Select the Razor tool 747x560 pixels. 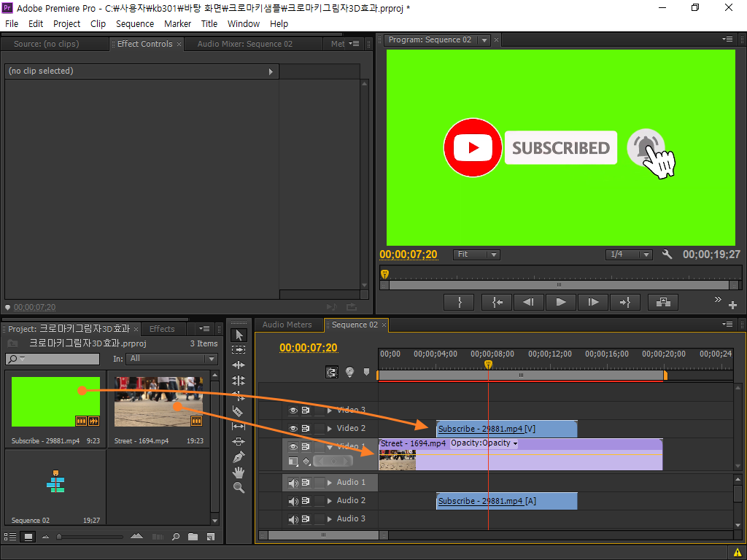click(x=238, y=411)
